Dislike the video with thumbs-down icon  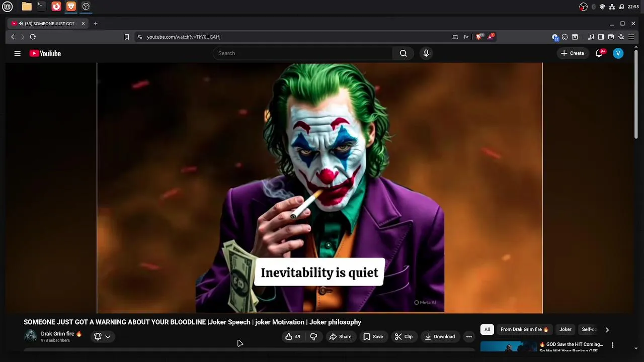click(x=313, y=337)
